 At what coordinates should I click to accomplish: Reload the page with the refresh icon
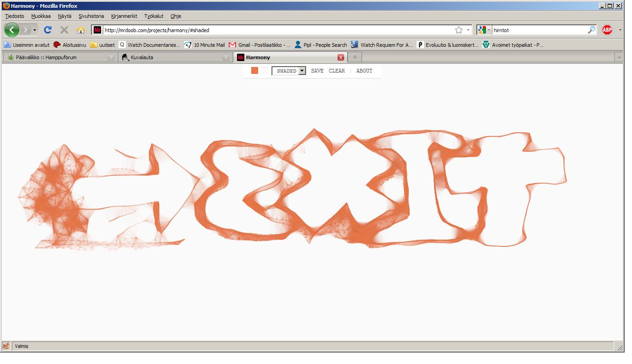coord(47,30)
